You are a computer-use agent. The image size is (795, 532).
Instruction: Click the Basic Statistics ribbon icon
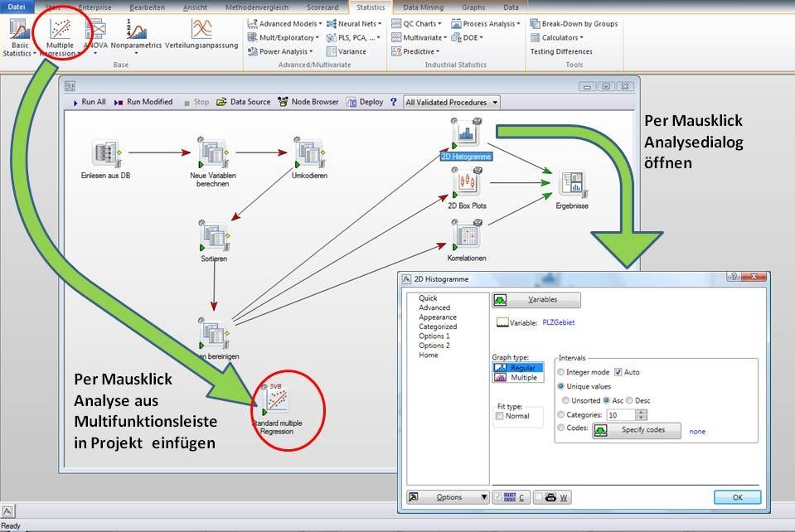coord(19,31)
